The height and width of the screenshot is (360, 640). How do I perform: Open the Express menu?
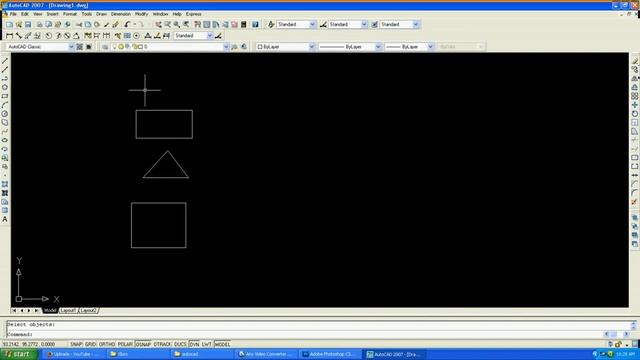193,14
